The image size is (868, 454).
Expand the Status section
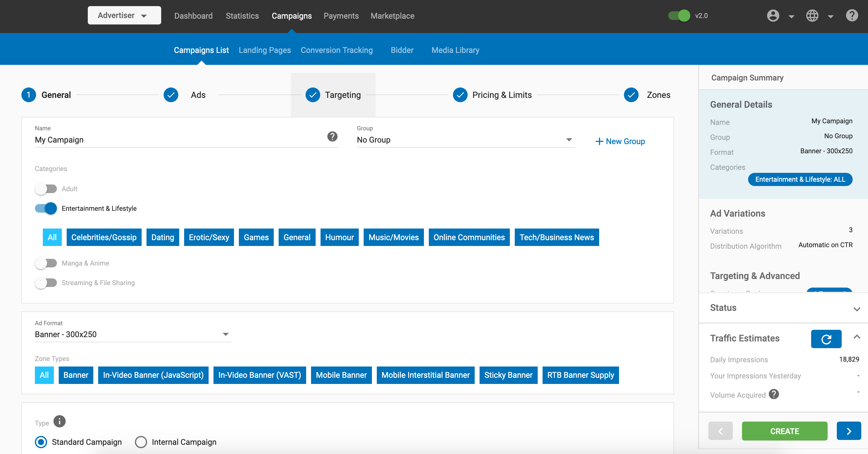pos(857,308)
